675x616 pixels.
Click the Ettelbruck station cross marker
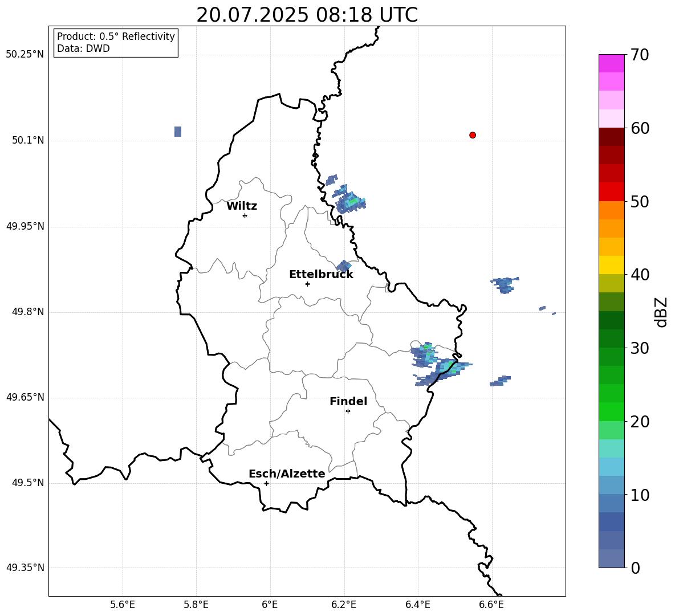click(307, 284)
